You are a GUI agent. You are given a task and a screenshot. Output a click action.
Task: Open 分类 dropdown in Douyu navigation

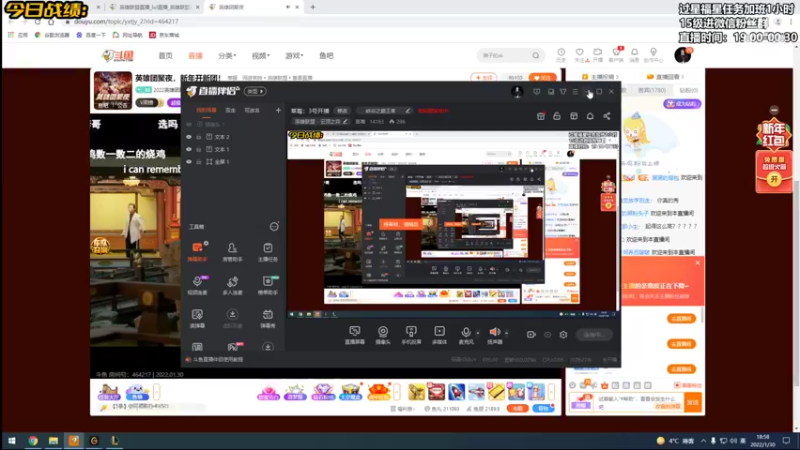[227, 56]
